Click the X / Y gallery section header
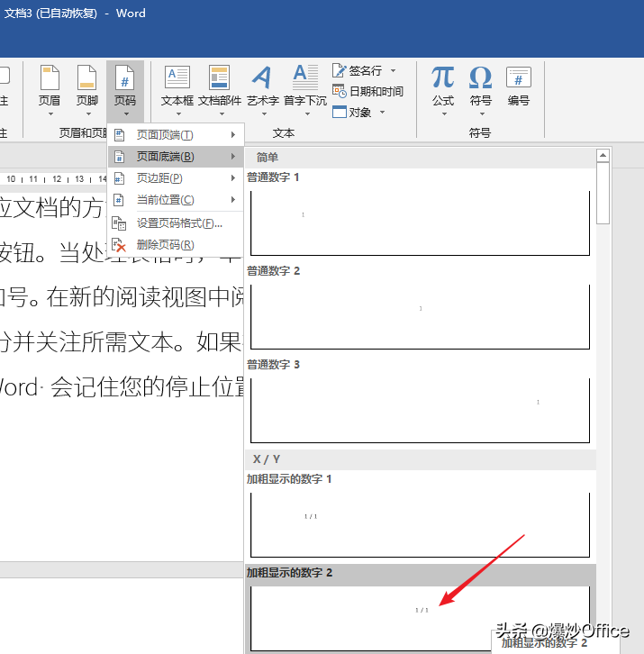This screenshot has height=654, width=644. (x=420, y=459)
